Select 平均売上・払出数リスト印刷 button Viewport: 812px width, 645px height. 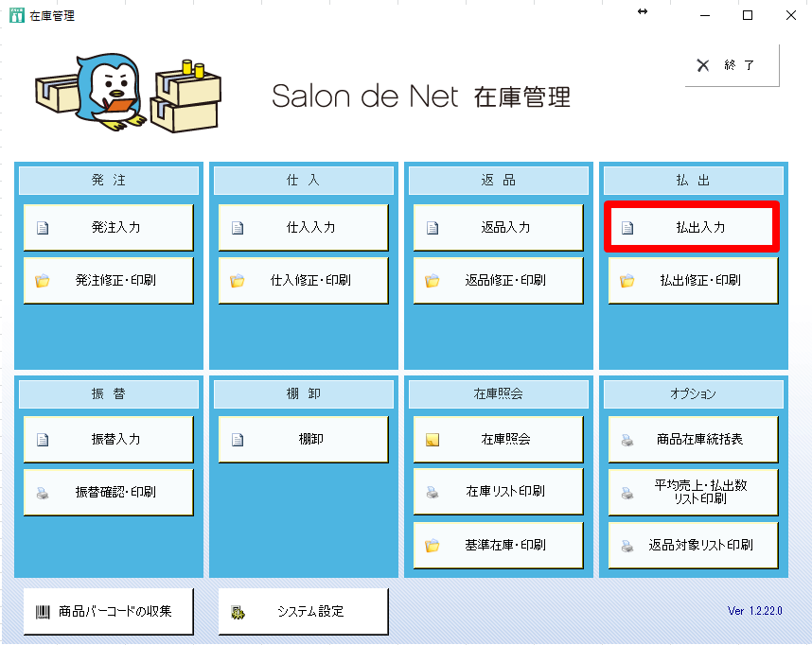(x=693, y=492)
